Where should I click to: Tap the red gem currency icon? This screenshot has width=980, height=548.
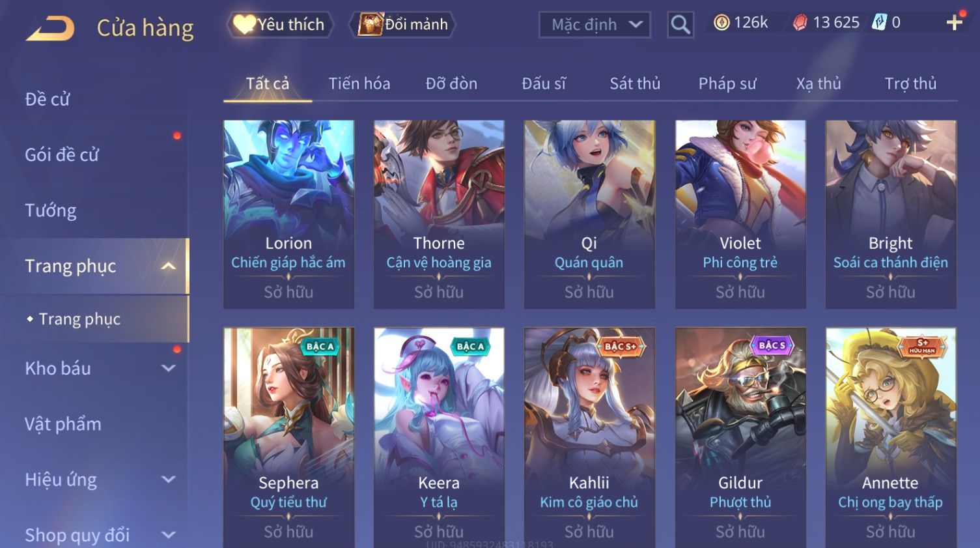pyautogui.click(x=800, y=23)
